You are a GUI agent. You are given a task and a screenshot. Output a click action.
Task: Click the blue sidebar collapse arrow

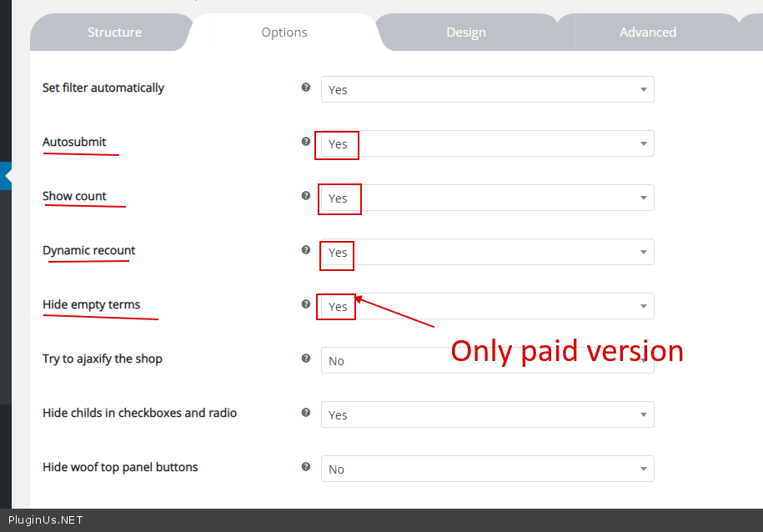(7, 176)
